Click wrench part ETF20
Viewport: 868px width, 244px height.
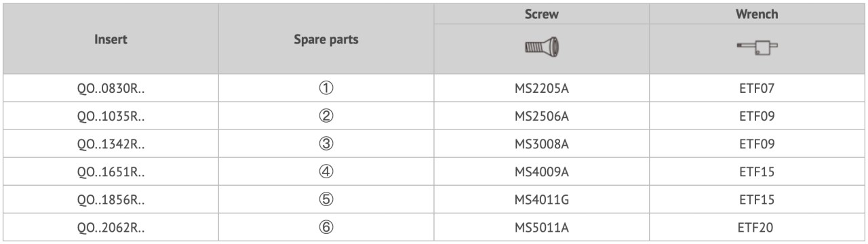(x=756, y=227)
